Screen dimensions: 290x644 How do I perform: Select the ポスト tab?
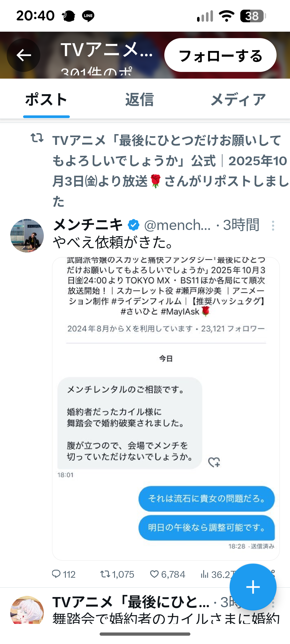coord(46,100)
